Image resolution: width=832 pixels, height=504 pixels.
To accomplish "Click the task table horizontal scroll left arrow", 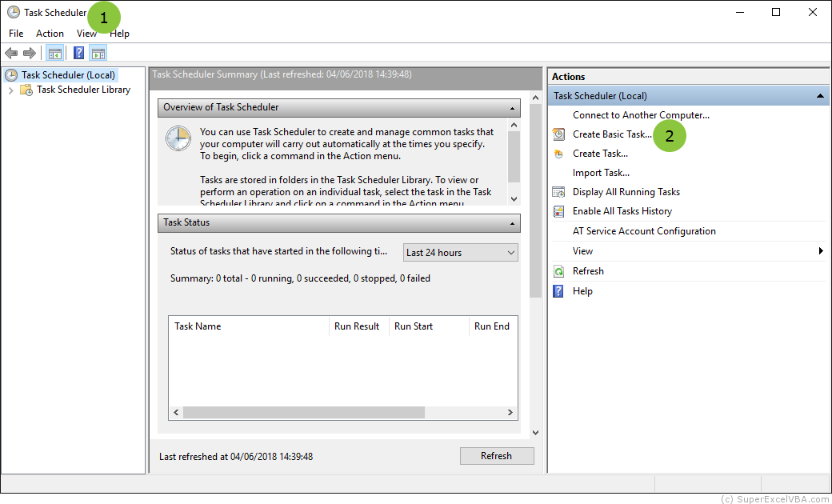I will pos(176,412).
